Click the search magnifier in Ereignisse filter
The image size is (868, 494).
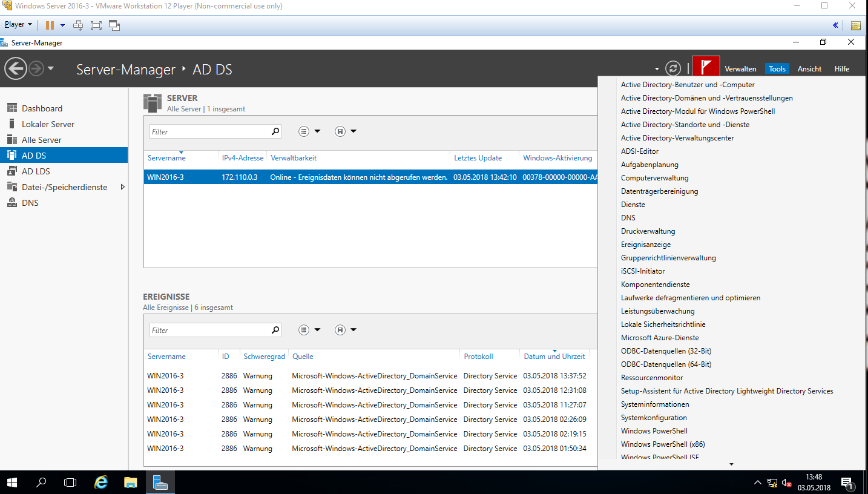(x=275, y=330)
